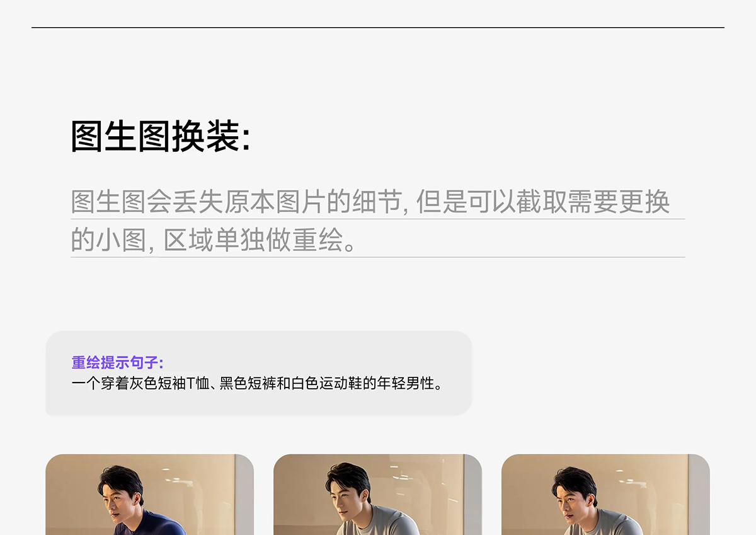Click the phrase 截取需要更换 in the description
This screenshot has width=756, height=535.
pyautogui.click(x=592, y=202)
